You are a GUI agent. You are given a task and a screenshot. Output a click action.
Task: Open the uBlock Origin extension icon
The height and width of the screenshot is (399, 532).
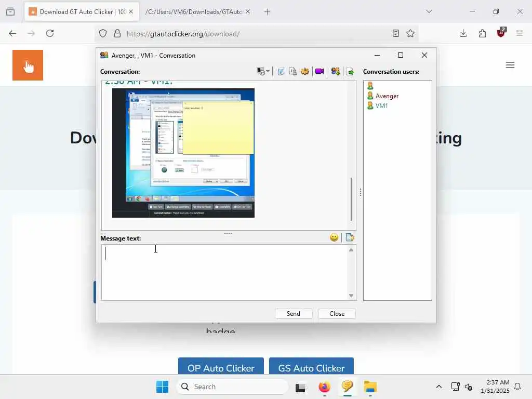501,33
